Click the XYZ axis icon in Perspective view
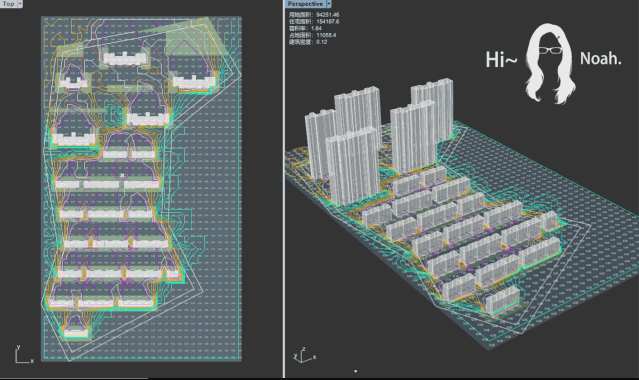639x380 pixels. 304,356
